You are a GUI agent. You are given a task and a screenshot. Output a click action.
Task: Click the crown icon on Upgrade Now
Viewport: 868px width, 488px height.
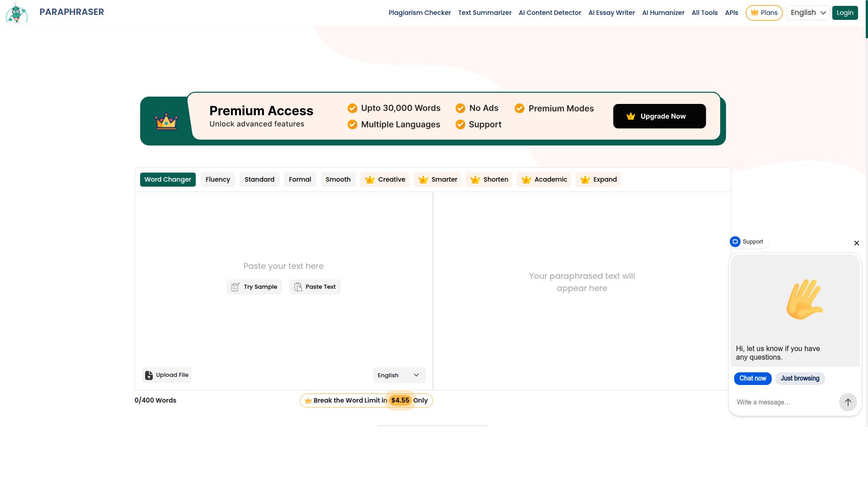(x=631, y=117)
